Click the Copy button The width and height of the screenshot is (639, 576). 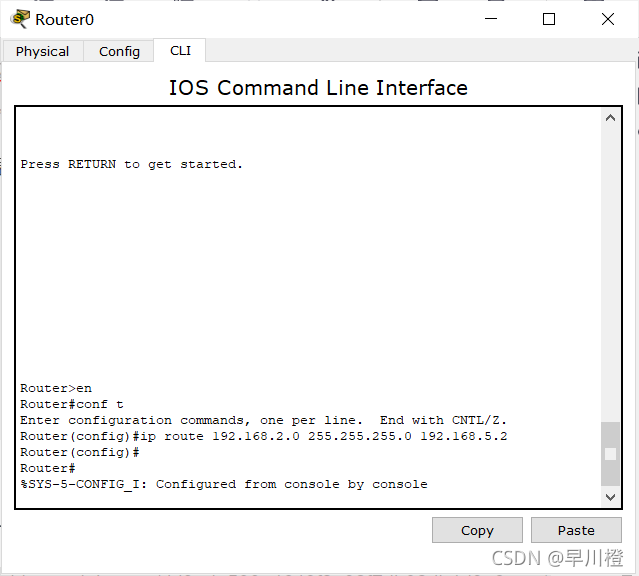point(477,530)
